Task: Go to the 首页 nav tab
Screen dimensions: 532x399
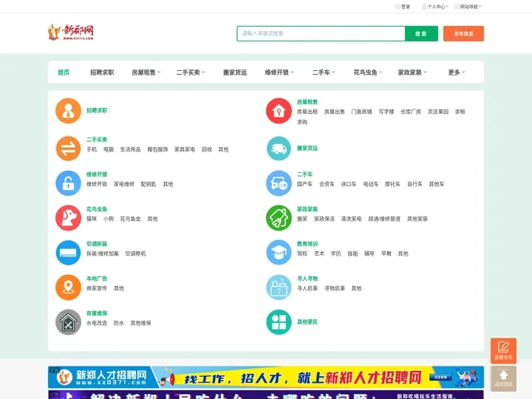Action: tap(64, 72)
